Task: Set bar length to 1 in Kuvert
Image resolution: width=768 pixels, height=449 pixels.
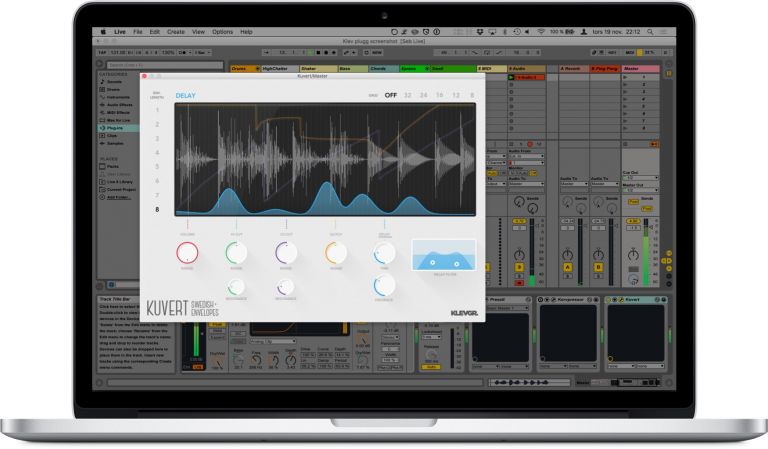Action: tap(157, 110)
